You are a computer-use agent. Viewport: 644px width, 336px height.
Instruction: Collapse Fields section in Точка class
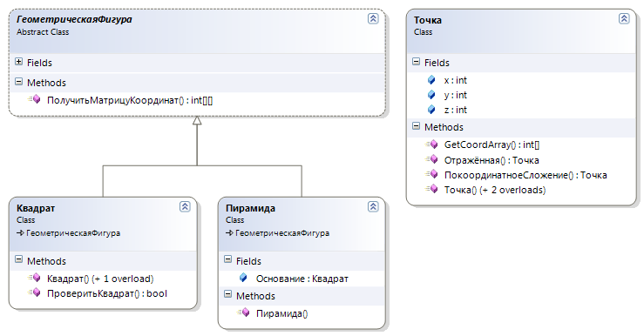pos(416,62)
